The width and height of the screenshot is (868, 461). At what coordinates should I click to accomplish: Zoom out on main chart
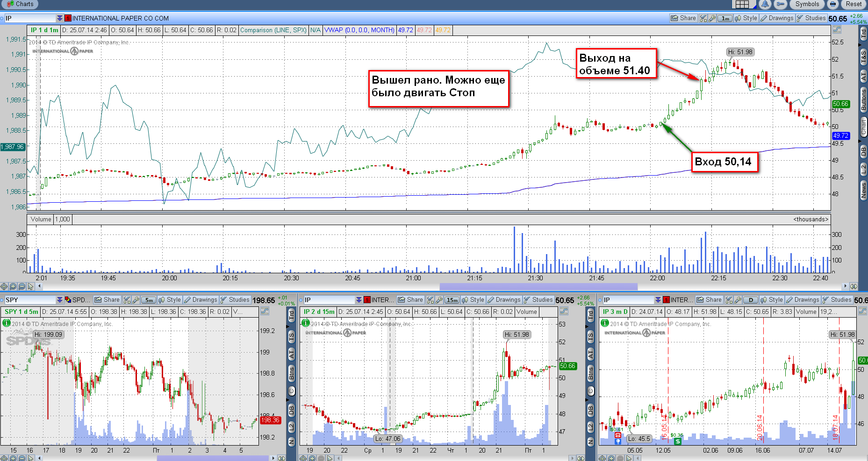coord(22,286)
